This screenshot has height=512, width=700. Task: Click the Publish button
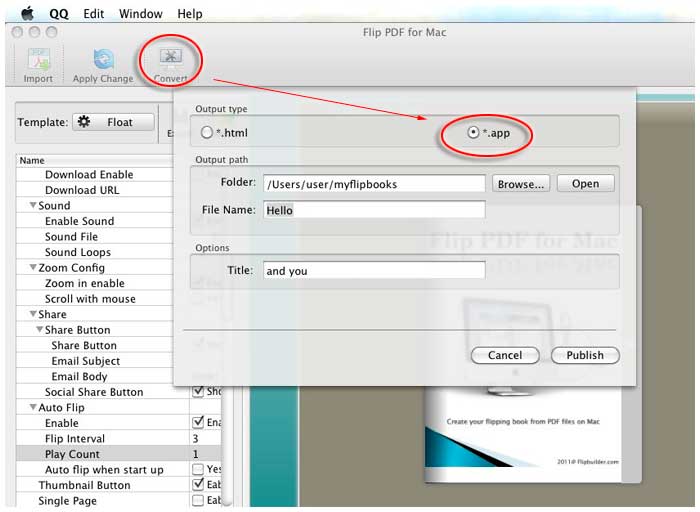[585, 355]
